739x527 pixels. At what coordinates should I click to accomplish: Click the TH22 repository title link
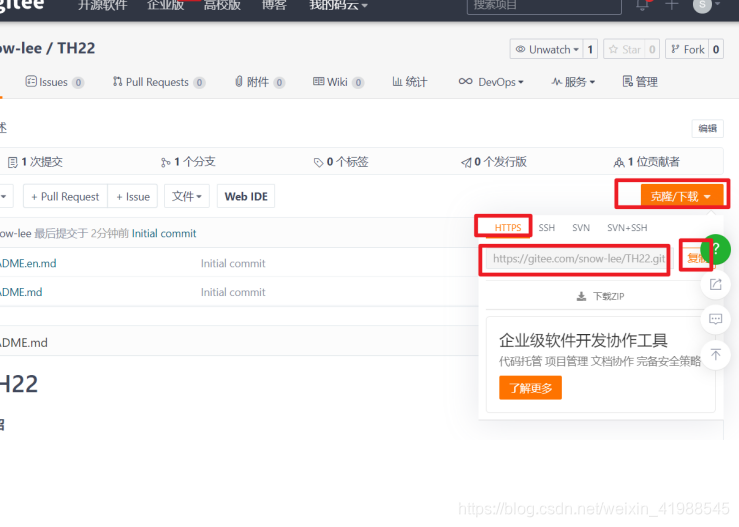coord(76,48)
